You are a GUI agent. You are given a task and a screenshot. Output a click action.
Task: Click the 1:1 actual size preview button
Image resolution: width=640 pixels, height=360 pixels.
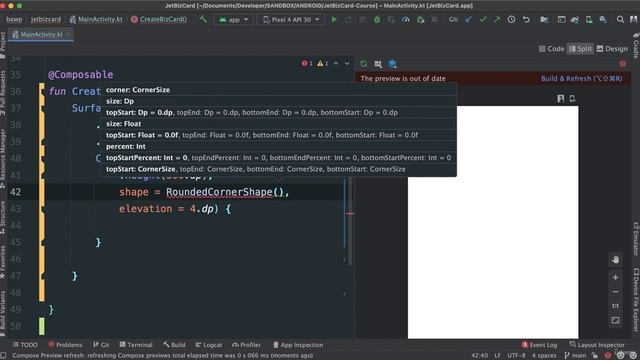pyautogui.click(x=616, y=306)
